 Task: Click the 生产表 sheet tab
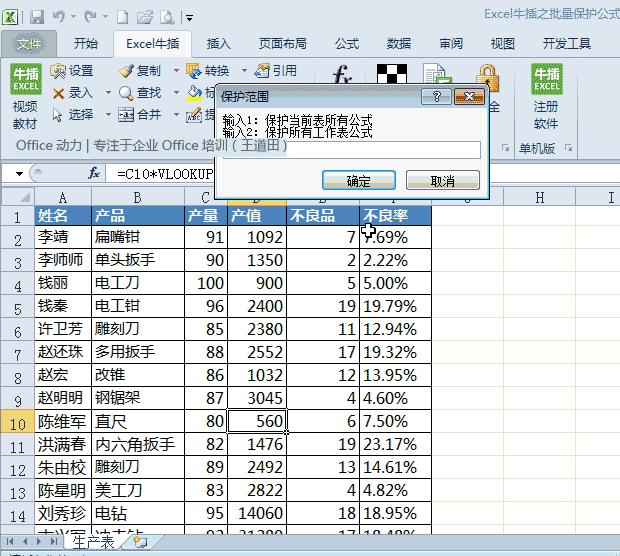[x=93, y=542]
